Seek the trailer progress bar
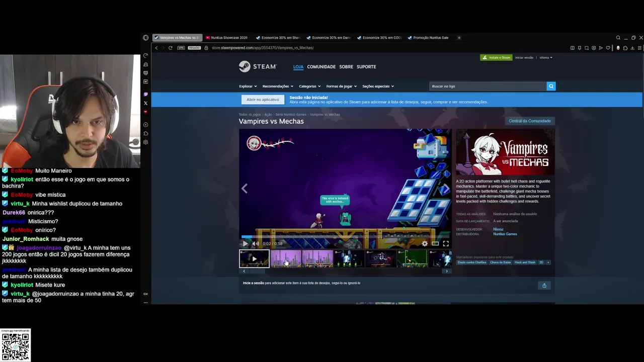The height and width of the screenshot is (362, 644). tap(345, 237)
